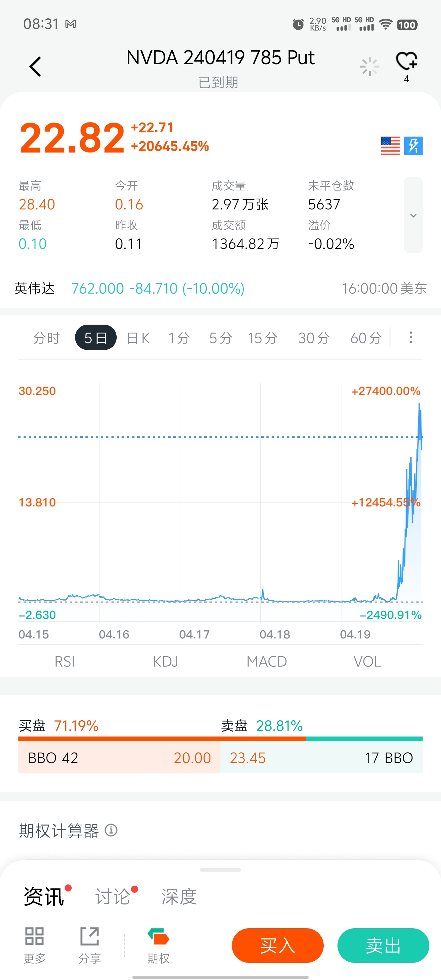Toggle RSI indicator
441x980 pixels.
pyautogui.click(x=64, y=661)
